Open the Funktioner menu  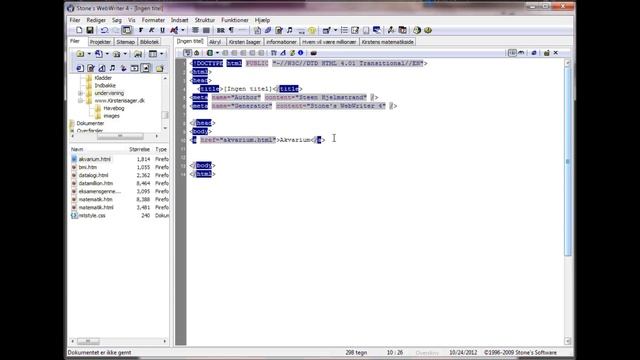coord(235,20)
